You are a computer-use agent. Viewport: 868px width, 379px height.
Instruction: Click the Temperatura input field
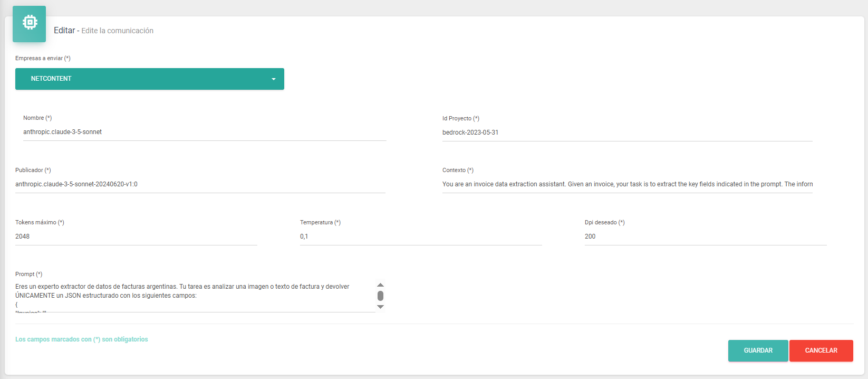click(421, 236)
